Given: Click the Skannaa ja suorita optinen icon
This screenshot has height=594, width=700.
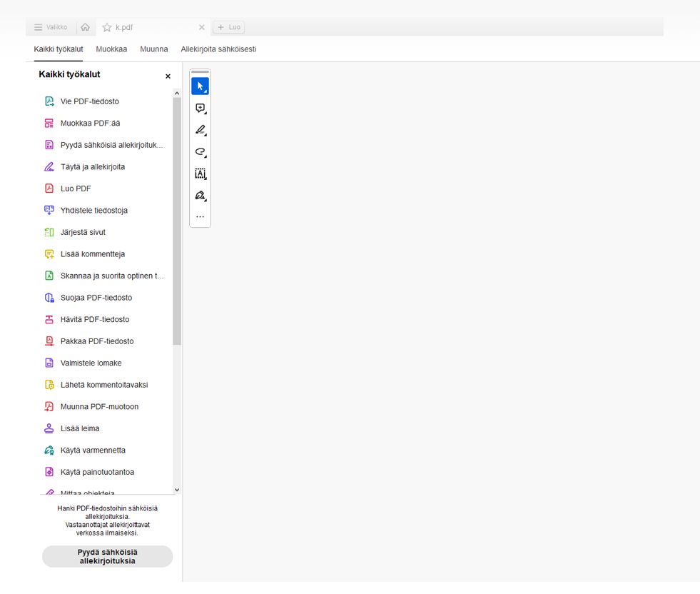Looking at the screenshot, I should [49, 276].
